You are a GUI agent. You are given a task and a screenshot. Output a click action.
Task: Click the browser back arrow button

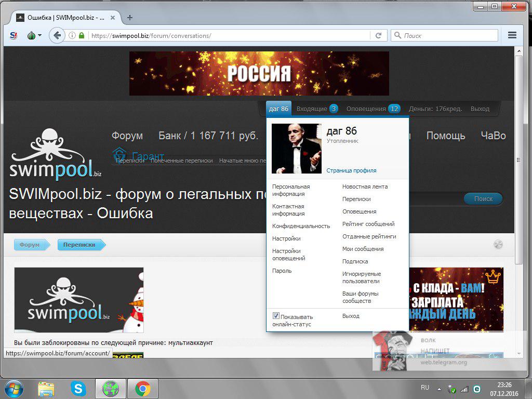pos(57,35)
